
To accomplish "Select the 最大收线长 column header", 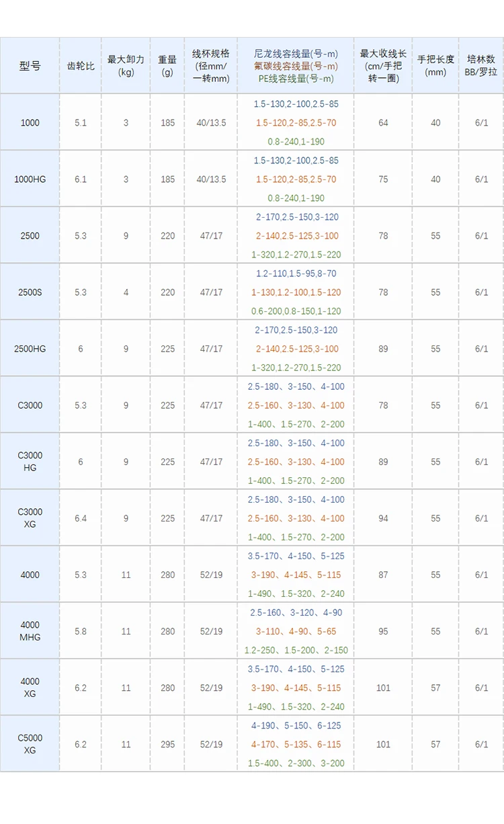I will click(x=383, y=66).
